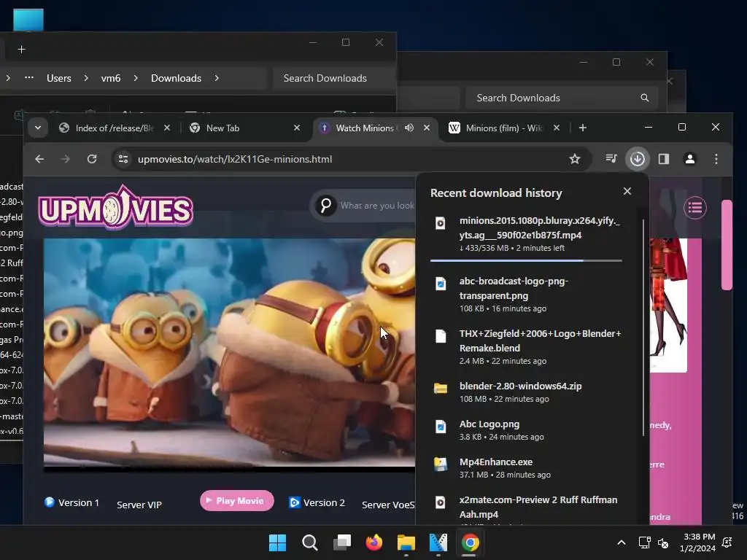Screen dimensions: 747x560
Task: Expand chevron after Users breadcrumb
Action: [86, 77]
